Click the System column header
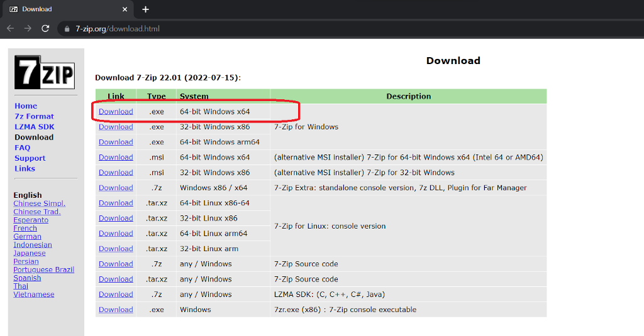644x336 pixels. (x=223, y=97)
